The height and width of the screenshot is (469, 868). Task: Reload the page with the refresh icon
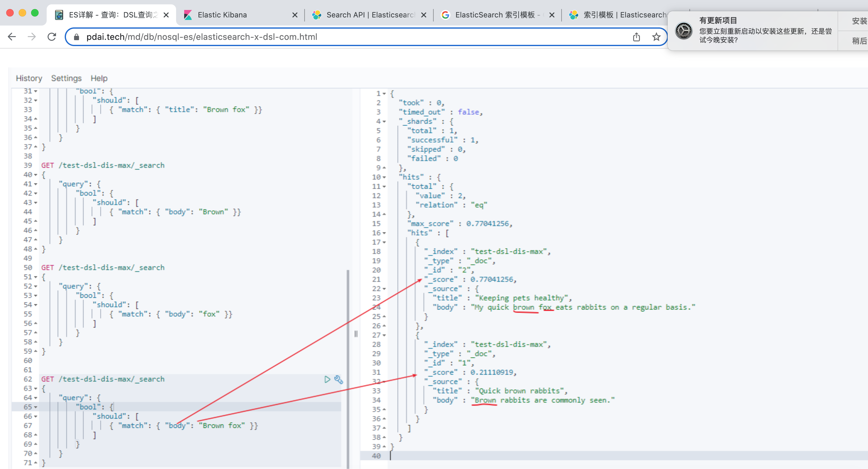[x=52, y=37]
